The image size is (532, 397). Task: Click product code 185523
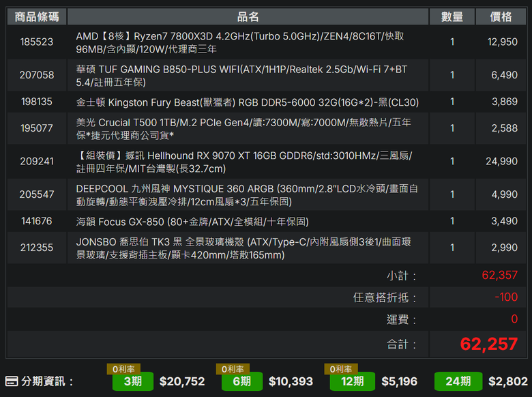(x=37, y=42)
